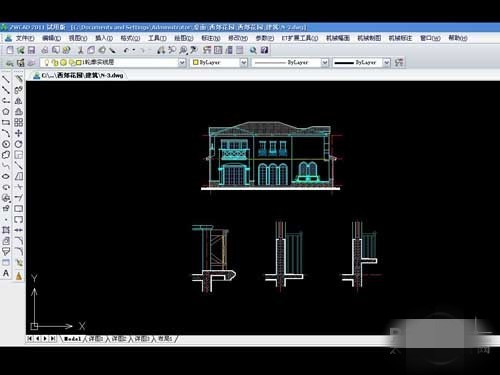
Task: Select the Rotate tool in modify toolbar
Action: (x=19, y=144)
